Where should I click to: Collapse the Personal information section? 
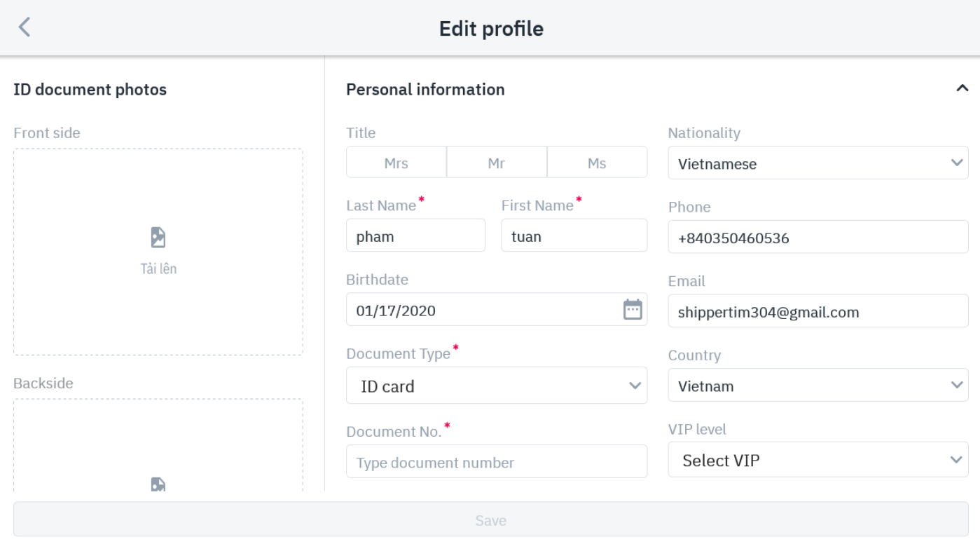pos(962,89)
